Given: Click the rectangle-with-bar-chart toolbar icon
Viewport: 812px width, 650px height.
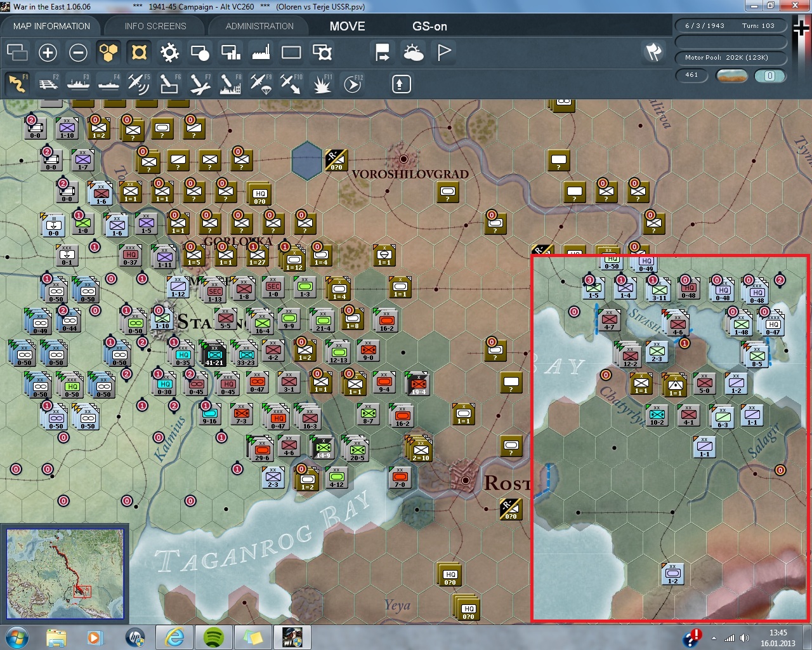Looking at the screenshot, I should coord(230,52).
